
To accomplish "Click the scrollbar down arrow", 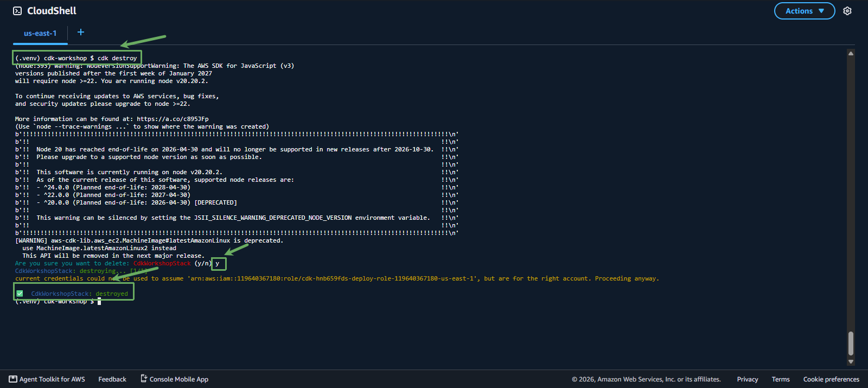I will (851, 361).
